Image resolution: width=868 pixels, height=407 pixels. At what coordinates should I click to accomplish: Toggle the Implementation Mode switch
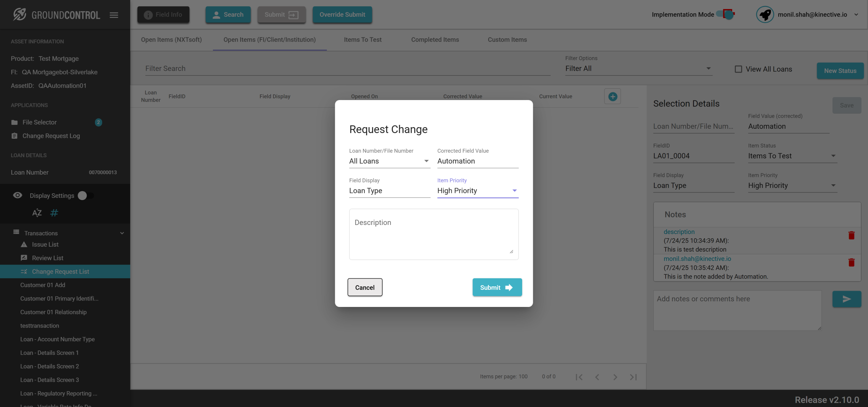(726, 15)
